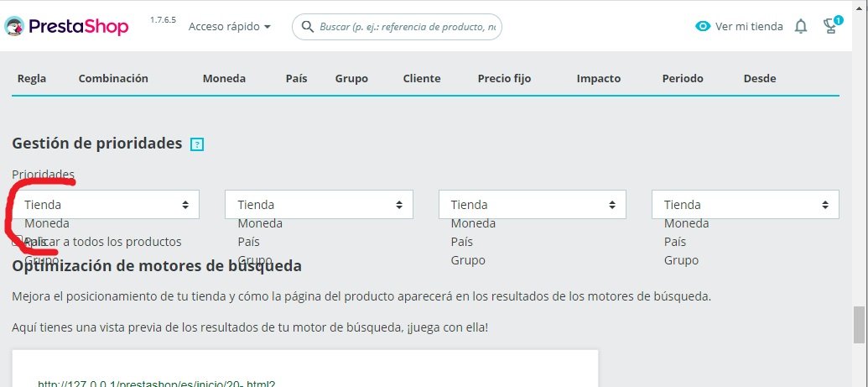Click the Grupo column header
Viewport: 868px width, 387px height.
tap(351, 78)
